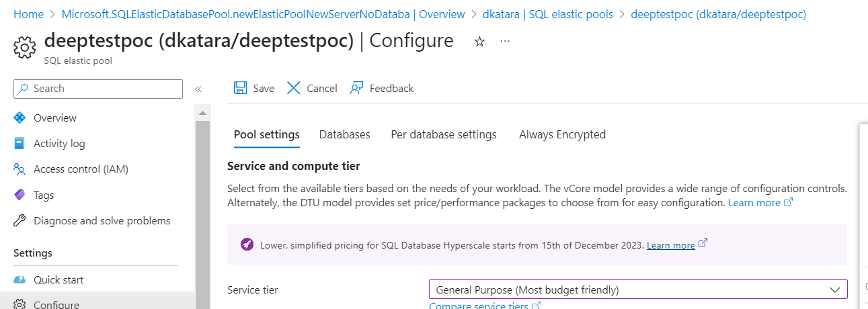Click the Cancel X icon
This screenshot has height=309, width=868.
click(294, 88)
